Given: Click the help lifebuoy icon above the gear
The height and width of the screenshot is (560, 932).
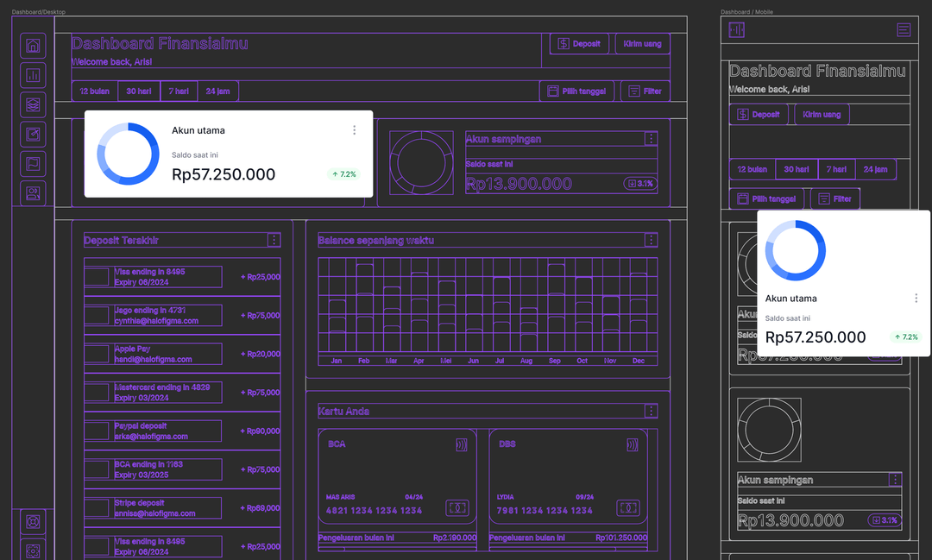Looking at the screenshot, I should click(32, 522).
